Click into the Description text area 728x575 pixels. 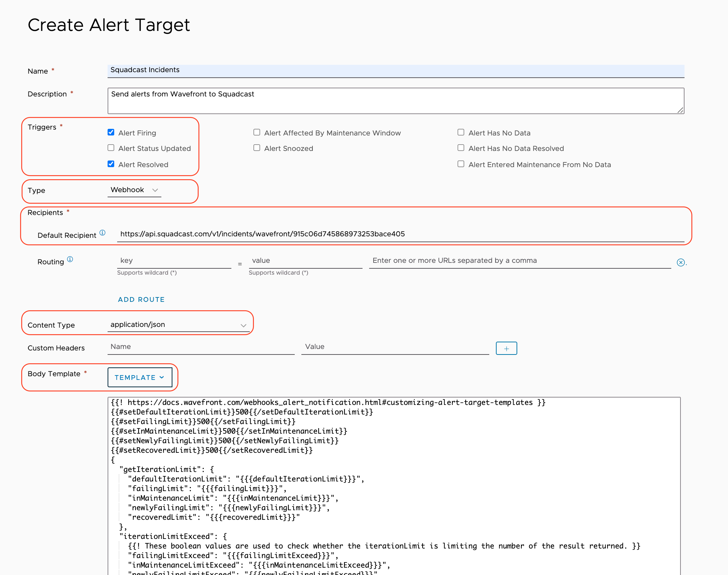[x=396, y=100]
